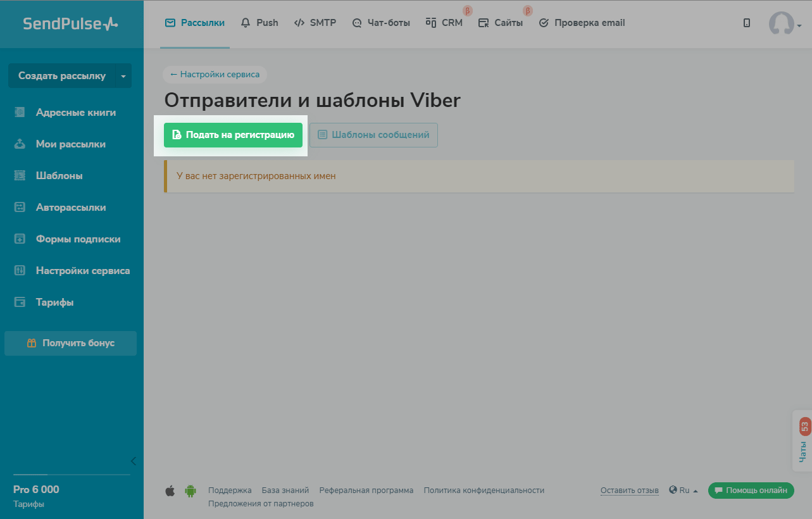Open the Создать рассылку dropdown arrow

coord(122,75)
